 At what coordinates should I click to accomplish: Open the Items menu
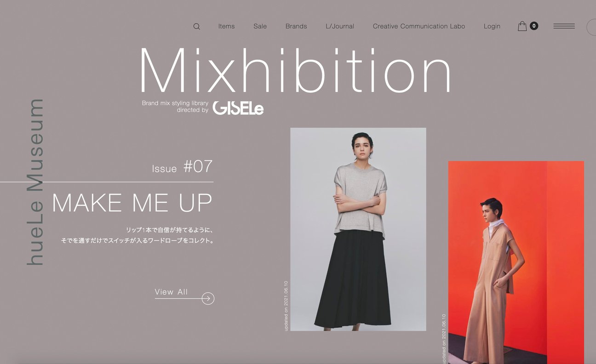(x=226, y=26)
